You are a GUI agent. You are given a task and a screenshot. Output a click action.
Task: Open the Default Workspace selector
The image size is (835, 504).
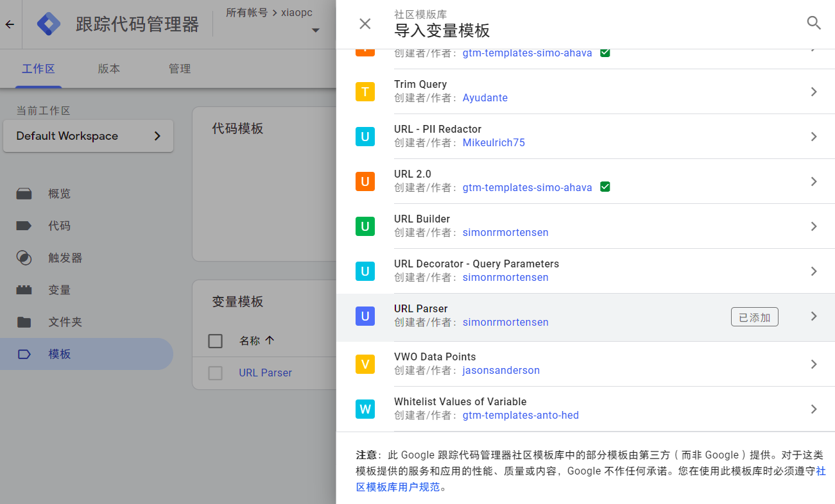(88, 136)
